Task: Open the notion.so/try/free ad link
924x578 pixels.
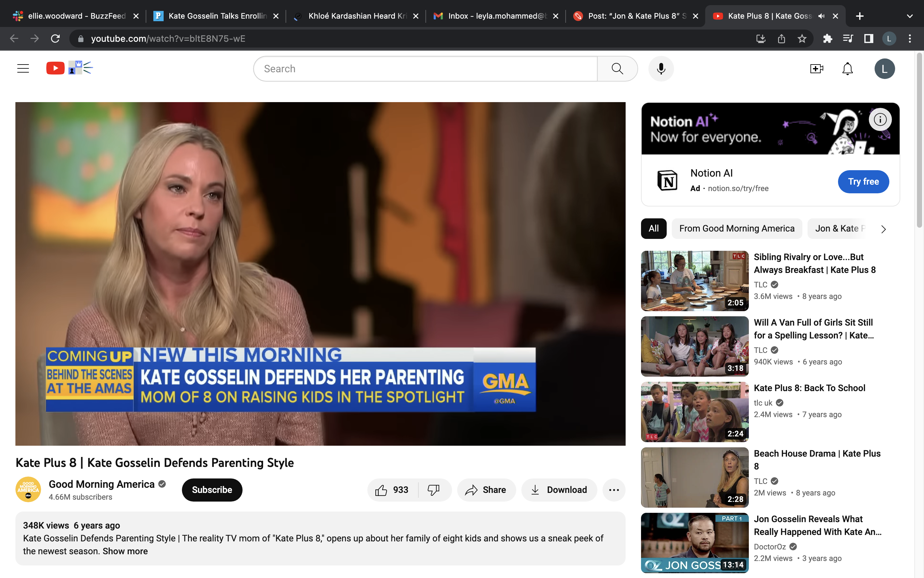Action: coord(738,188)
